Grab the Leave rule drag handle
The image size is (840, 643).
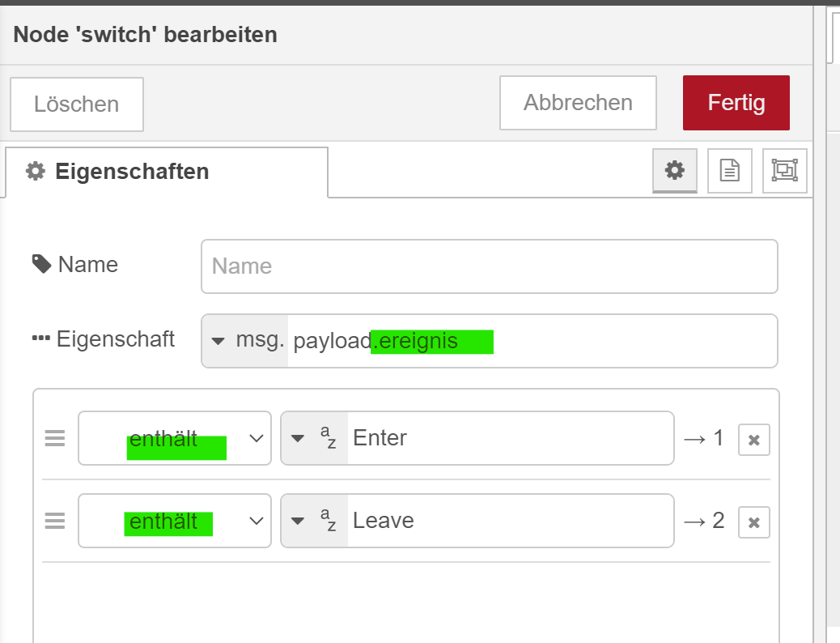tap(54, 521)
